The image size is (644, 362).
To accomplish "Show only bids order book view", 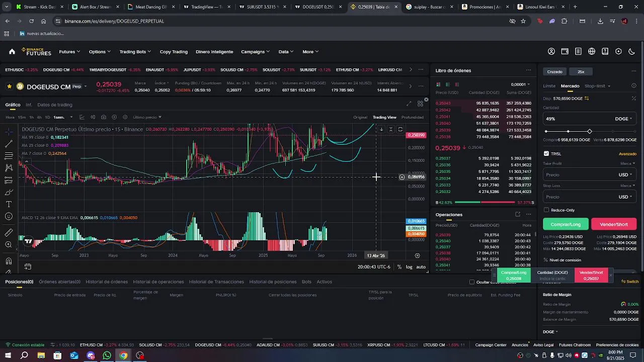I will [448, 84].
